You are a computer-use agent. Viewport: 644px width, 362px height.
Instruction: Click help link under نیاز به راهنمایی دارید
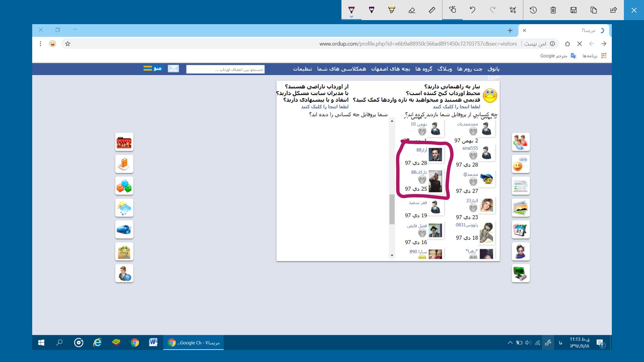[456, 107]
